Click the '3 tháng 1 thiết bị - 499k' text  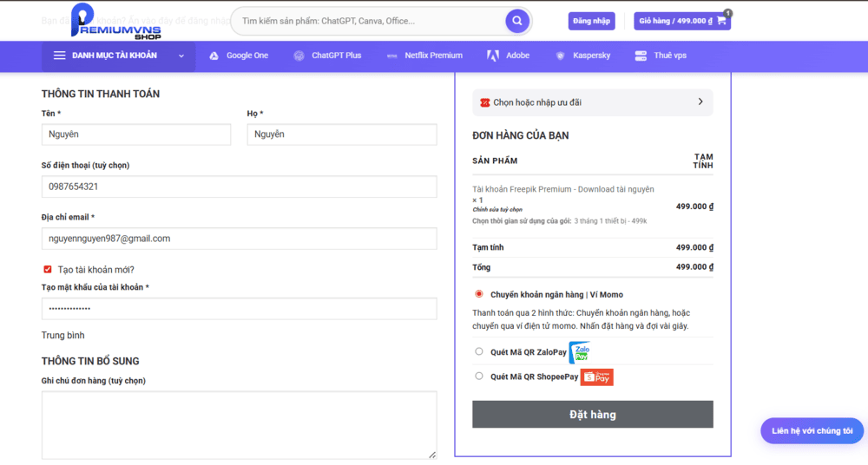pos(610,221)
